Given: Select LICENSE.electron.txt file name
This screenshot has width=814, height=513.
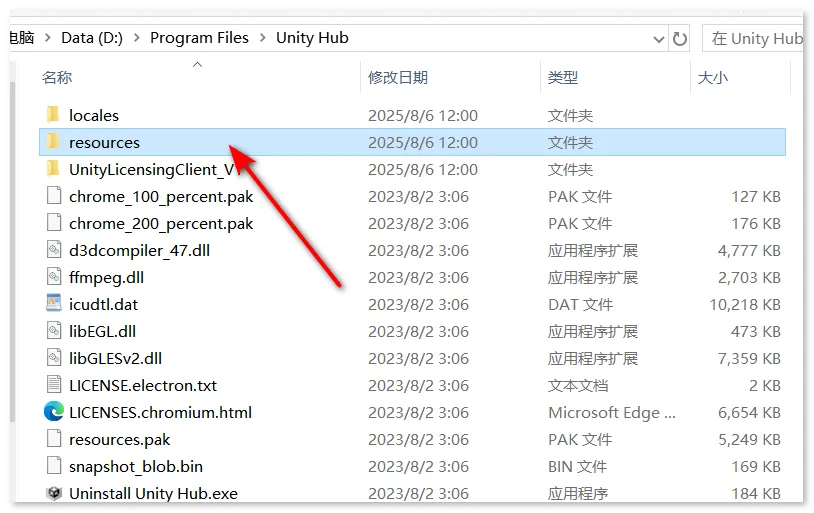Looking at the screenshot, I should pyautogui.click(x=143, y=385).
